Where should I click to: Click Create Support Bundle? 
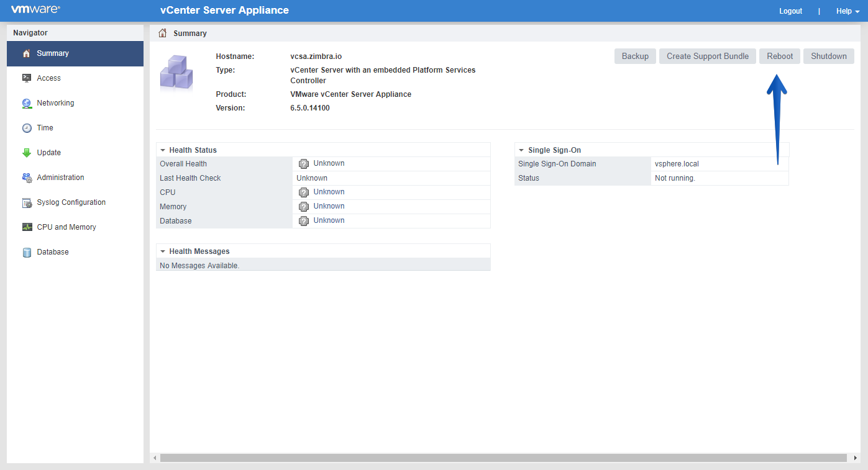pyautogui.click(x=708, y=56)
